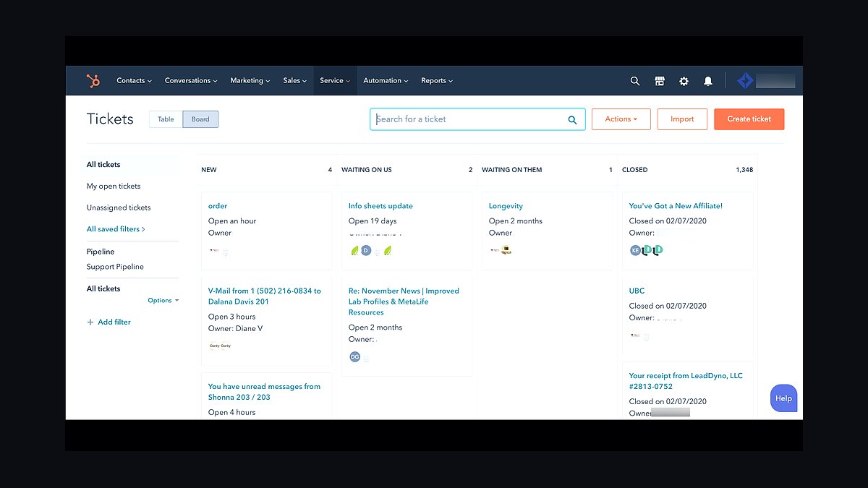
Task: Open the Info sheets update ticket
Action: (380, 206)
